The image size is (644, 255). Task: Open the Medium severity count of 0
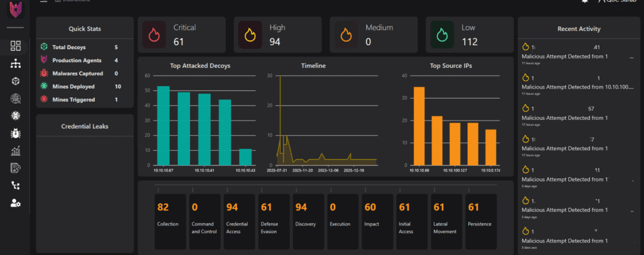(x=368, y=41)
